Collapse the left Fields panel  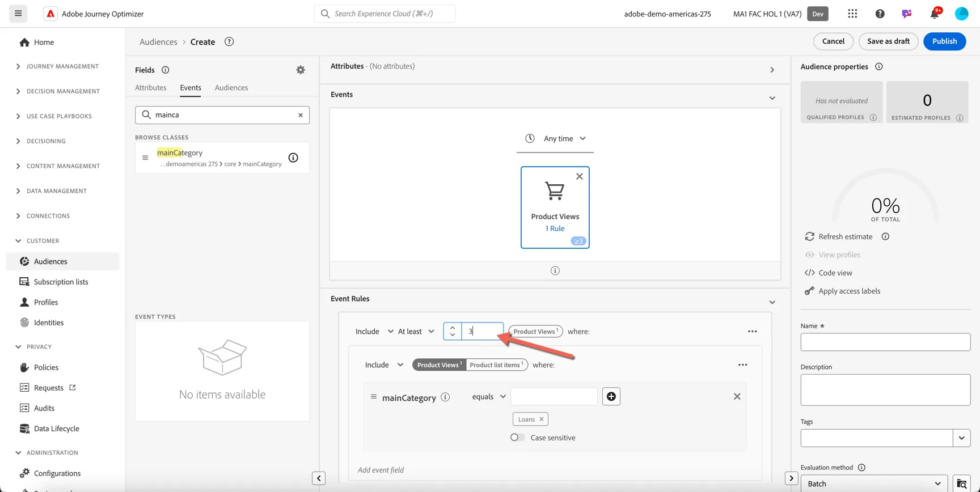click(x=319, y=478)
